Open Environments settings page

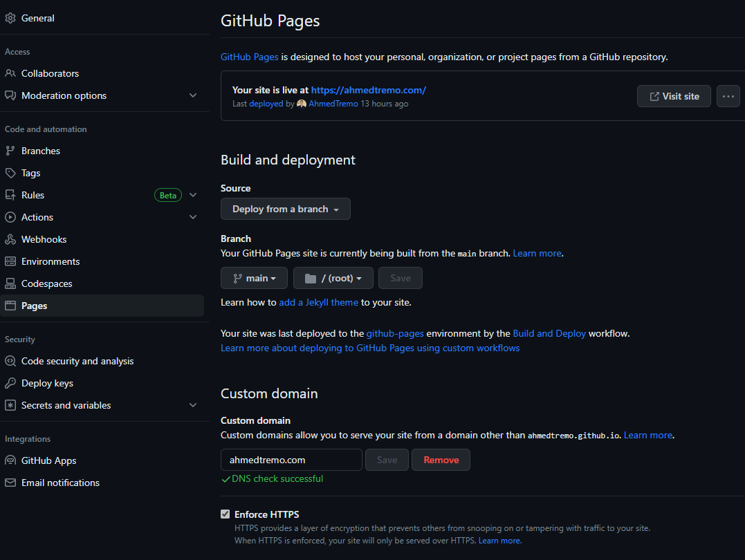coord(50,261)
